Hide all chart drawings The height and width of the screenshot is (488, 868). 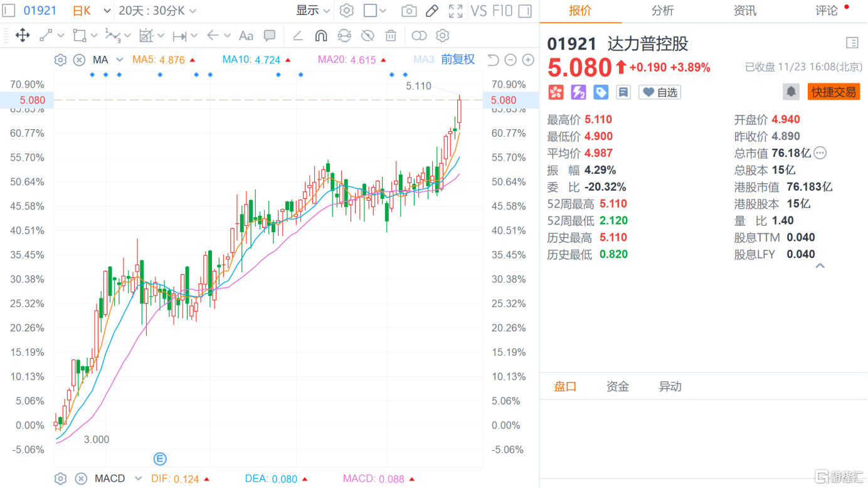[368, 36]
